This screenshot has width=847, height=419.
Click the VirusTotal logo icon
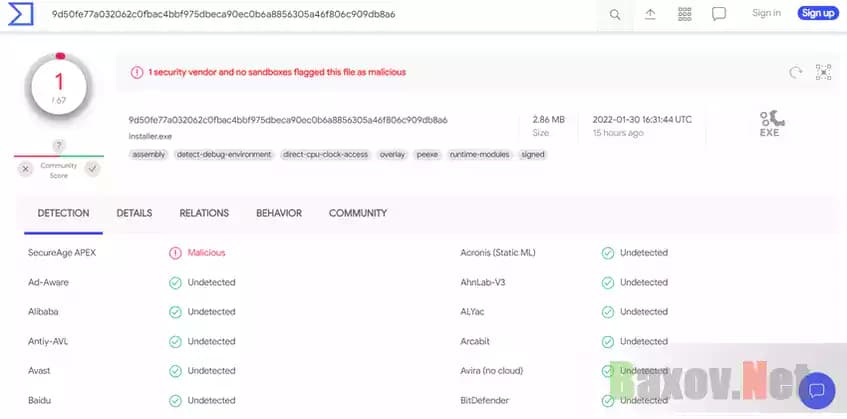pyautogui.click(x=20, y=14)
